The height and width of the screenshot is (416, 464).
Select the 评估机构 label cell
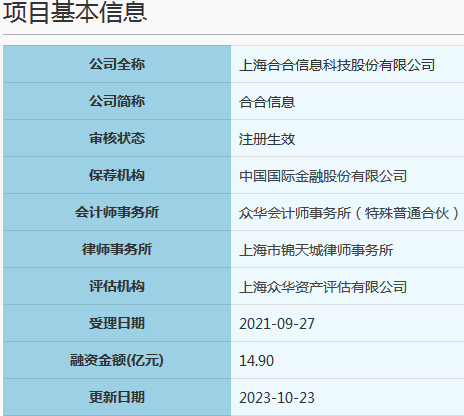point(117,286)
